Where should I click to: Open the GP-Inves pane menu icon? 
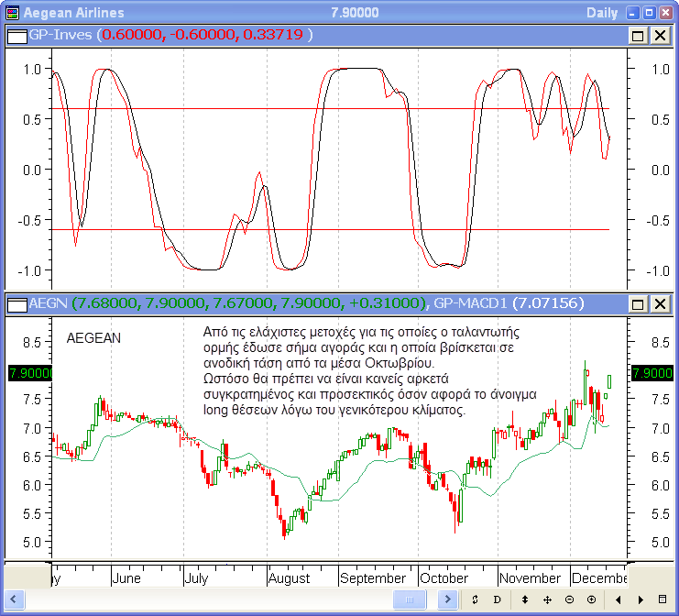pos(16,35)
